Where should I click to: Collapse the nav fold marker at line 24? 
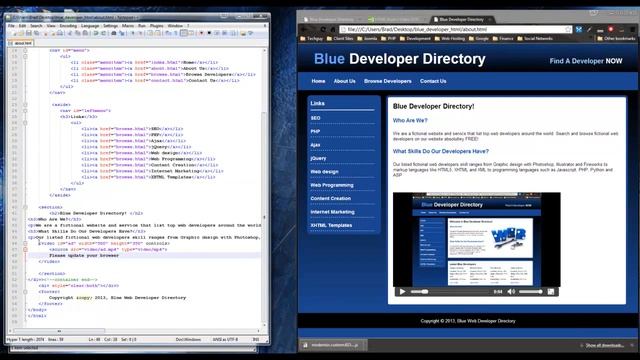coord(25,51)
